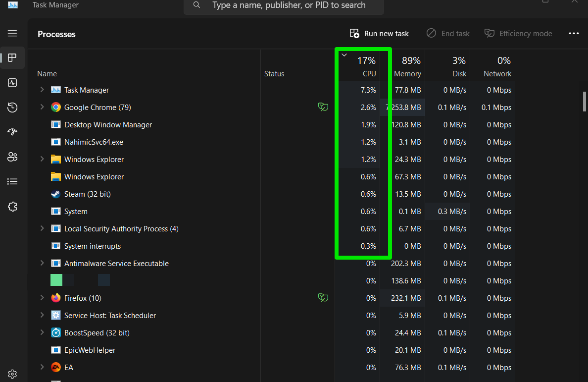Sort processes by Name column header
Image resolution: width=588 pixels, height=382 pixels.
[47, 73]
